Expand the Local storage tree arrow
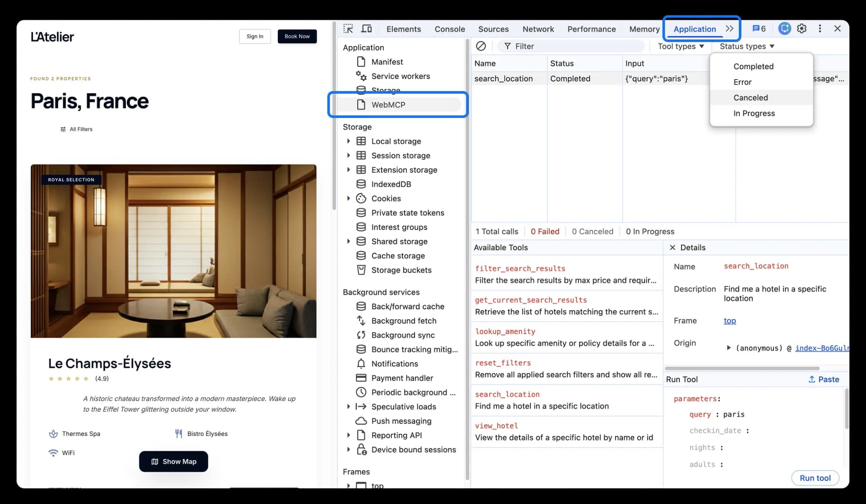This screenshot has height=504, width=866. [x=348, y=141]
